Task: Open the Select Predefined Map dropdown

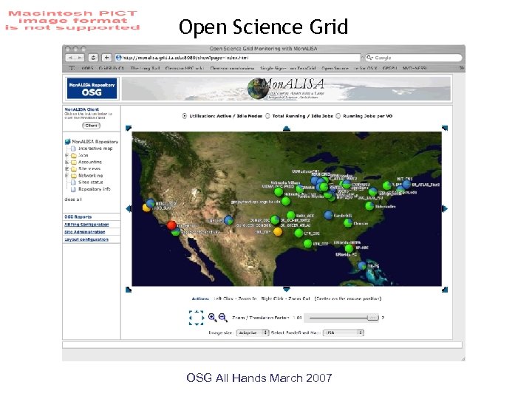Action: (344, 332)
